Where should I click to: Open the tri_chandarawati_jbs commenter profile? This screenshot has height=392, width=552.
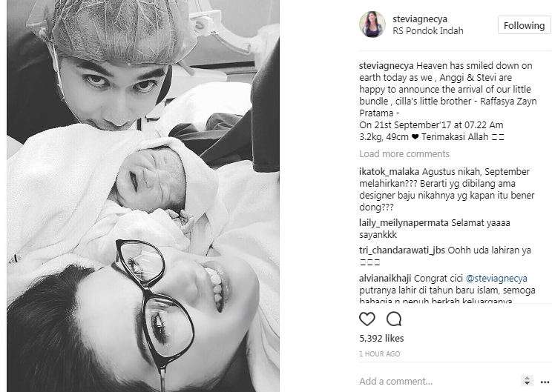(402, 250)
